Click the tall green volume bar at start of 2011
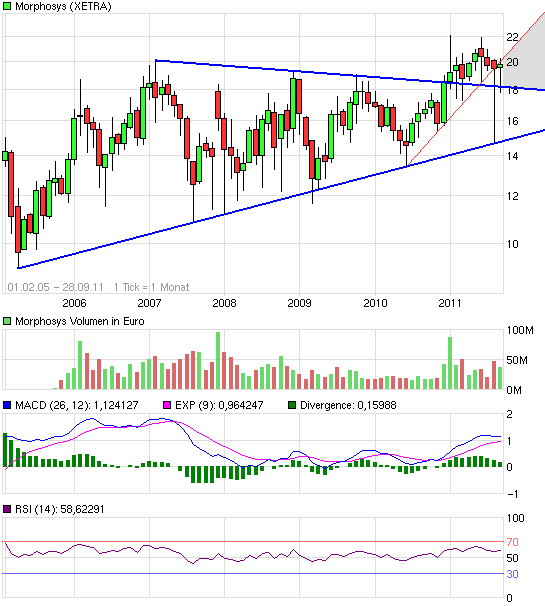The width and height of the screenshot is (545, 606). (x=450, y=363)
